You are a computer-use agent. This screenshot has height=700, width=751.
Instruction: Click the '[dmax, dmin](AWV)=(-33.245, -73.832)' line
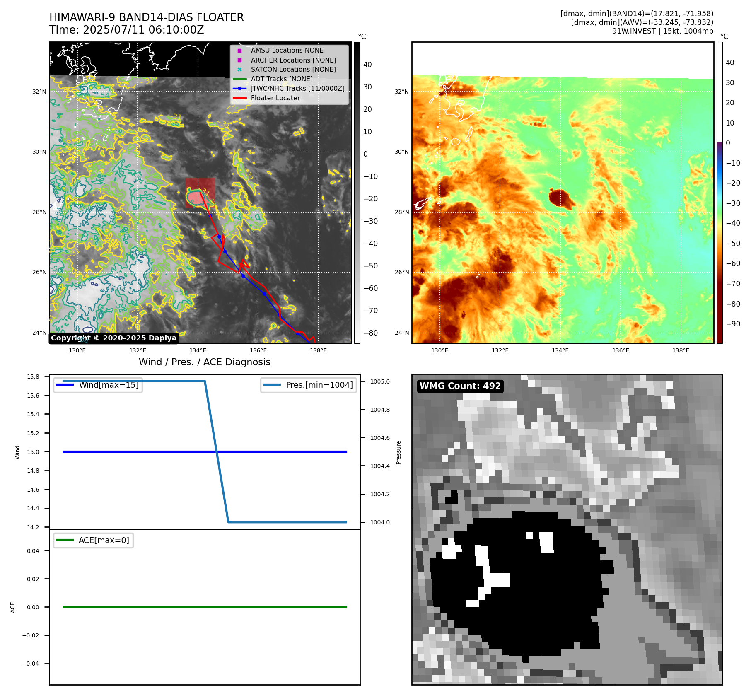coord(642,22)
